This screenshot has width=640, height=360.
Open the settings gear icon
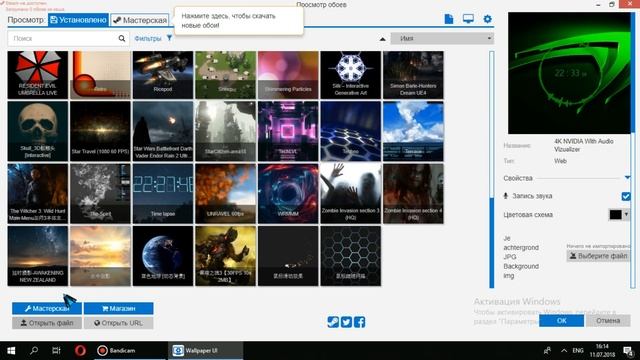pyautogui.click(x=487, y=19)
